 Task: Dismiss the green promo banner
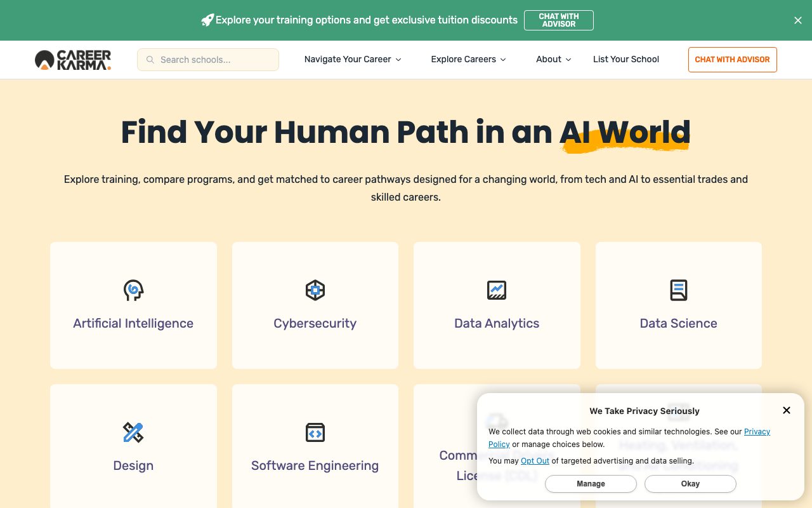[798, 20]
